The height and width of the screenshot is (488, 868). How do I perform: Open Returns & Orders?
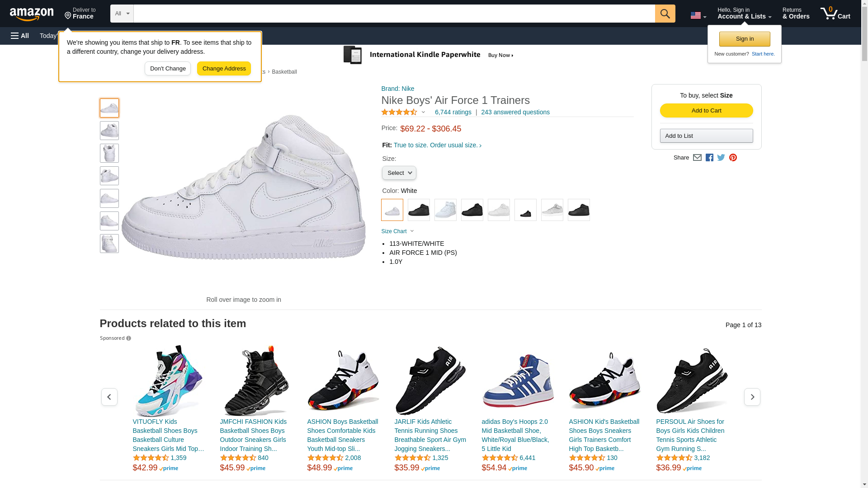(796, 14)
